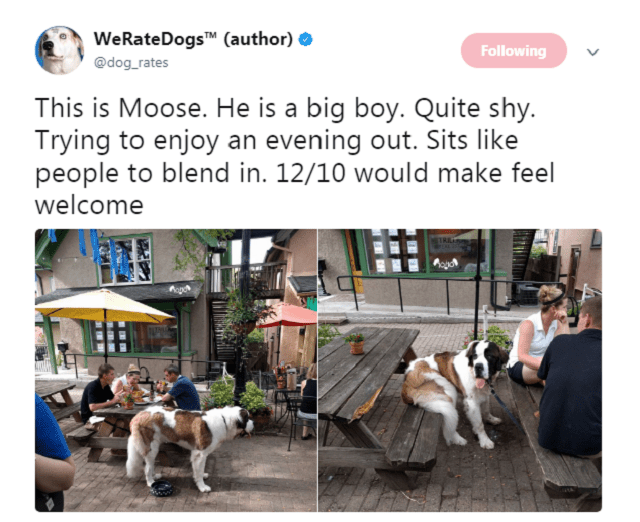Click the "12/10" rating in the tweet
The height and width of the screenshot is (522, 640).
[311, 173]
